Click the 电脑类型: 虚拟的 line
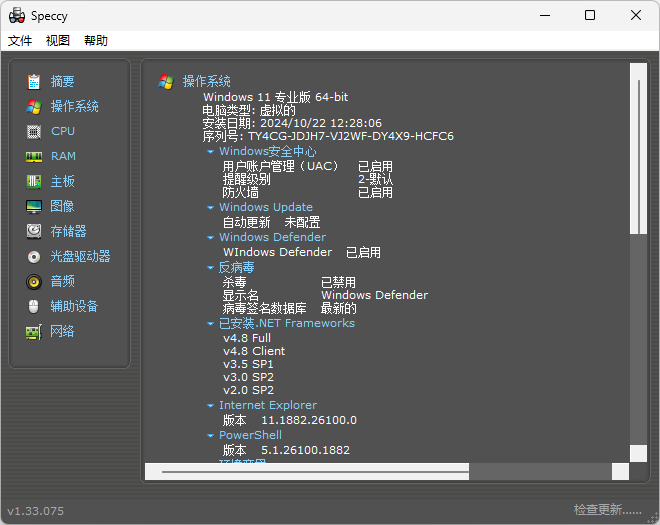 (249, 110)
